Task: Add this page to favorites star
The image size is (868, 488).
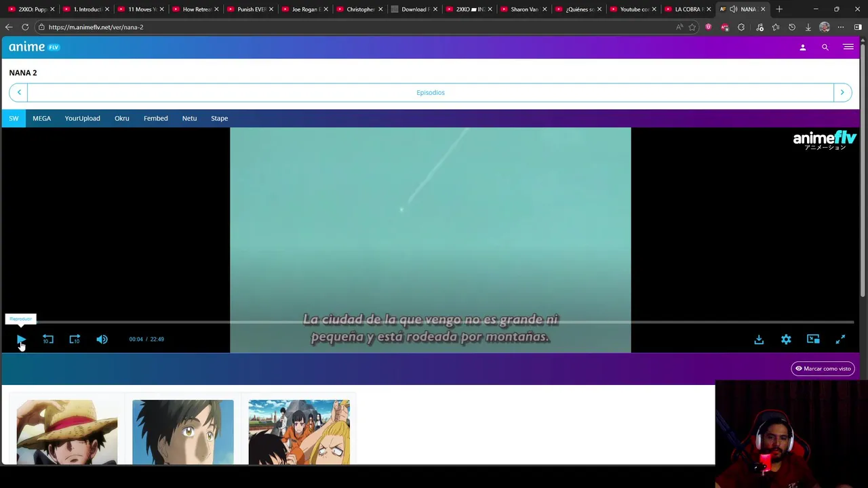Action: pos(692,27)
